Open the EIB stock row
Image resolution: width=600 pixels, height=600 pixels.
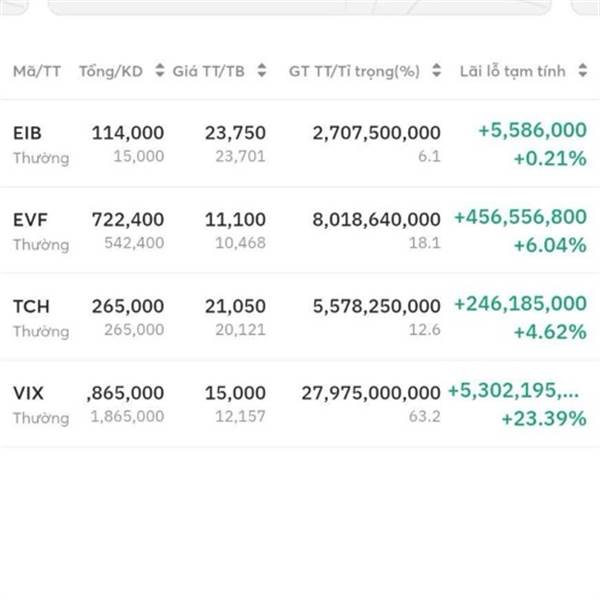(300, 144)
